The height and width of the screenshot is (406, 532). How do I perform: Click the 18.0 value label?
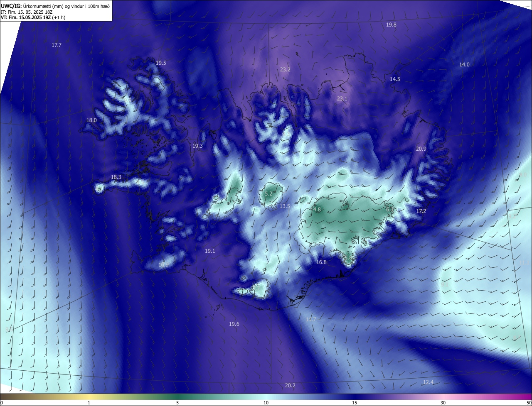(x=91, y=120)
